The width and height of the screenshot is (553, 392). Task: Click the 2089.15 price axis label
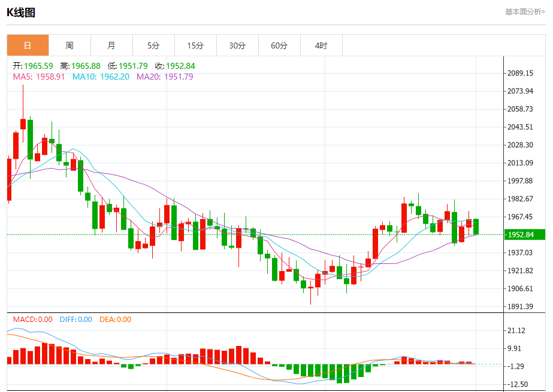(x=520, y=73)
